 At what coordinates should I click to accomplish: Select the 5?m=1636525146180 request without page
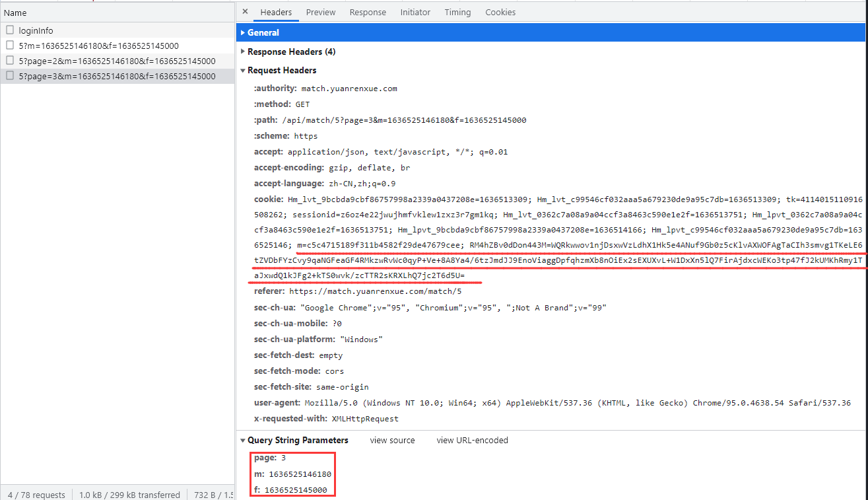coord(98,46)
